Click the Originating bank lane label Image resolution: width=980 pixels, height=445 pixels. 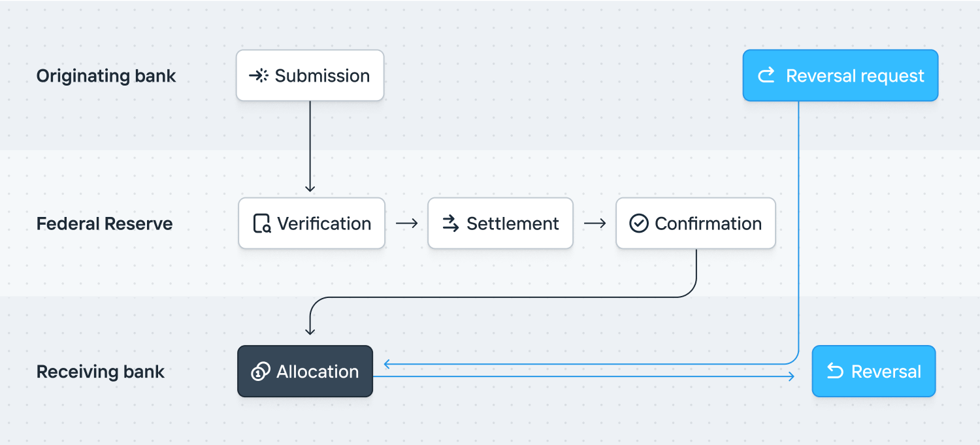(x=106, y=76)
